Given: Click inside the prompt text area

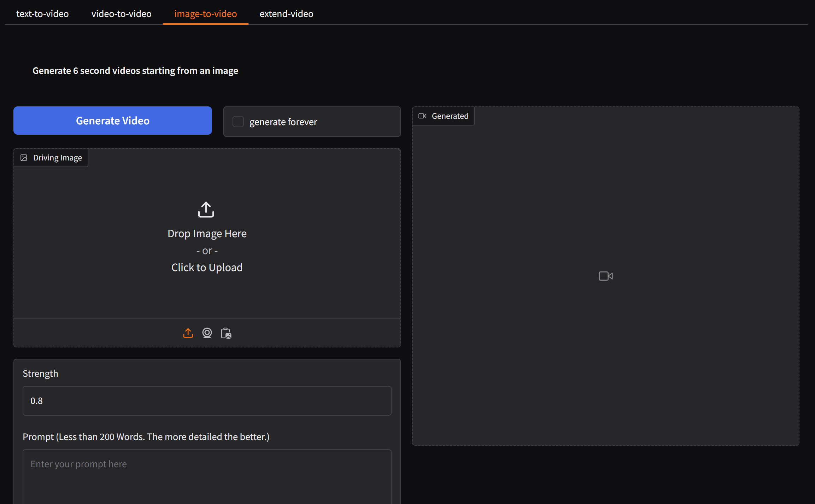Looking at the screenshot, I should (x=207, y=474).
